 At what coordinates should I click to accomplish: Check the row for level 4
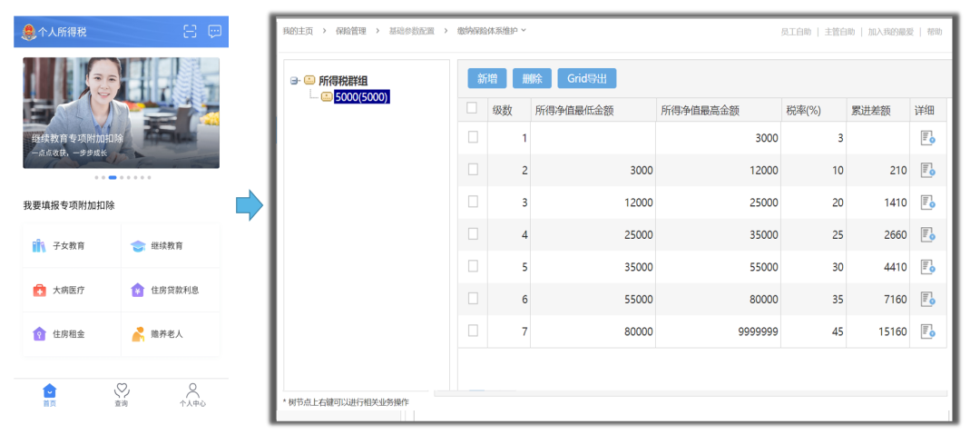coord(473,233)
